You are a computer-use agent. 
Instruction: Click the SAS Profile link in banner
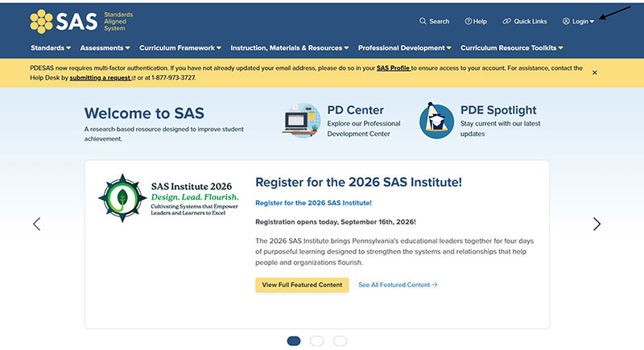coord(393,68)
